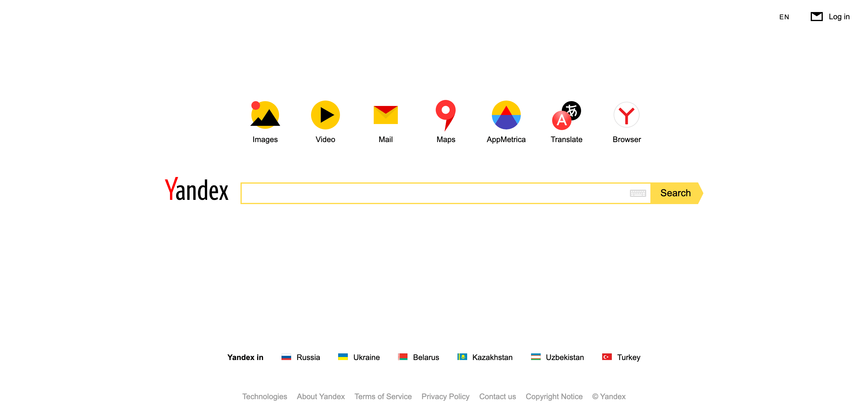The image size is (868, 413).
Task: Visit About Yandex page
Action: [x=320, y=396]
